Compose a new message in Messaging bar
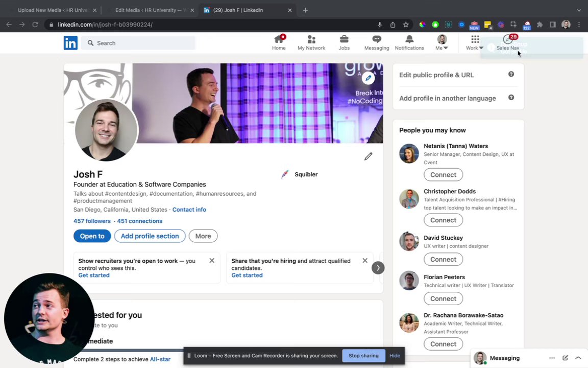Screen dimensions: 588x368 565,358
